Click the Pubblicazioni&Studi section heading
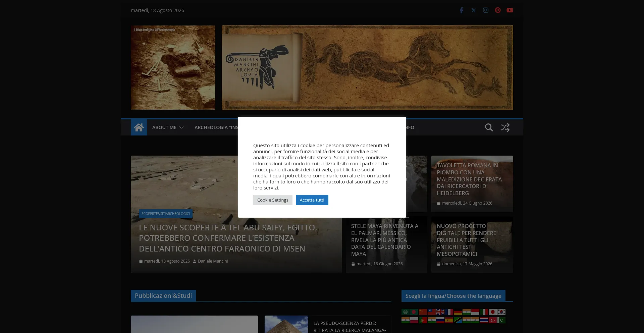The height and width of the screenshot is (333, 644). click(163, 296)
